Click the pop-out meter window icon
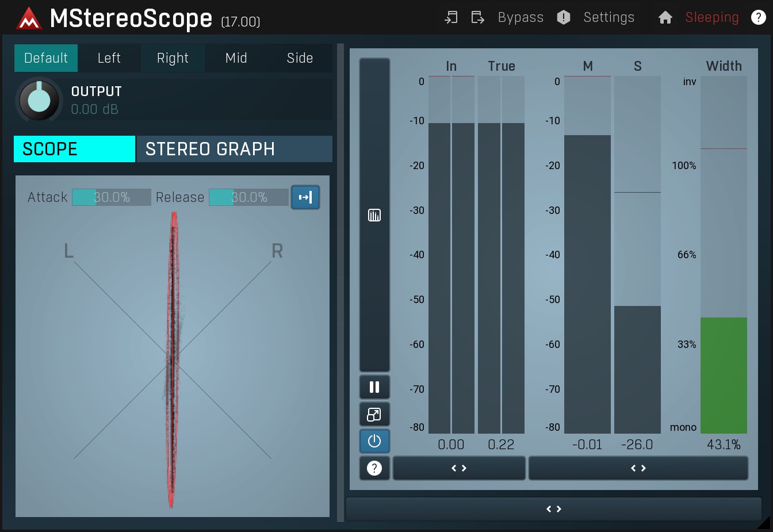Screen dimensions: 773x532 (374, 414)
